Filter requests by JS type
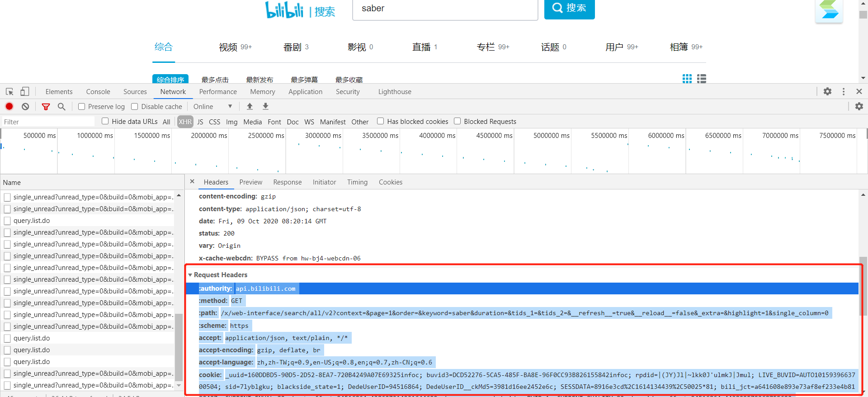Viewport: 868px width, 397px height. coord(200,122)
